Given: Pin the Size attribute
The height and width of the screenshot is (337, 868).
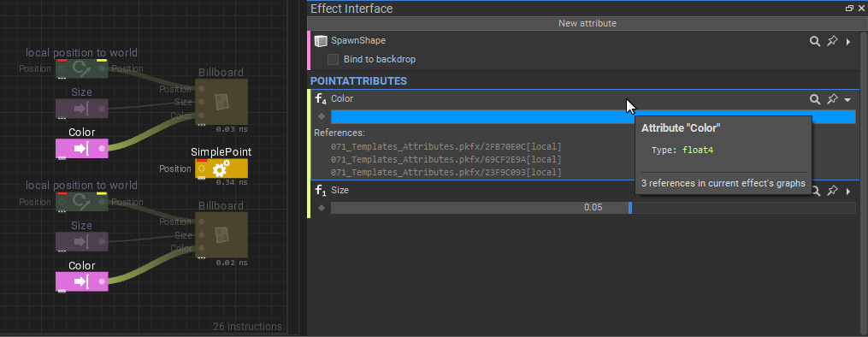Looking at the screenshot, I should [x=832, y=191].
